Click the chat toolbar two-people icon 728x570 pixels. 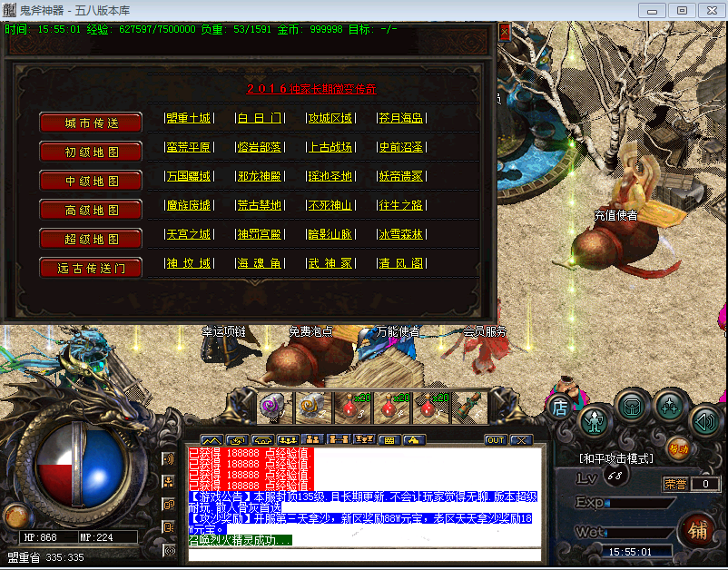312,439
